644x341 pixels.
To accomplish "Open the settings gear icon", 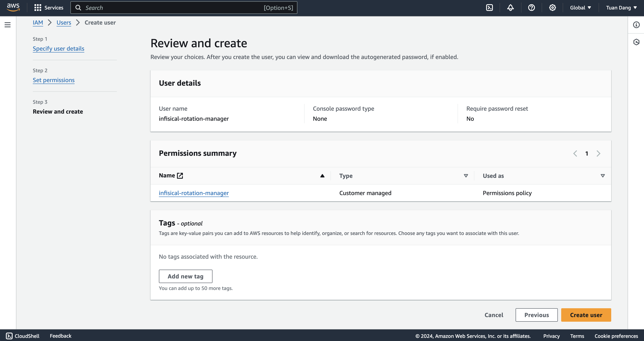I will tap(552, 8).
